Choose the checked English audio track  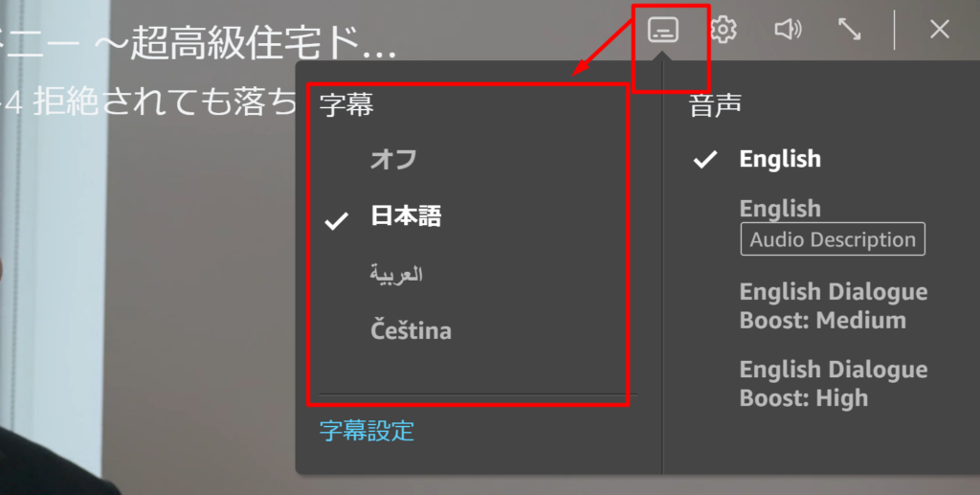pyautogui.click(x=780, y=159)
